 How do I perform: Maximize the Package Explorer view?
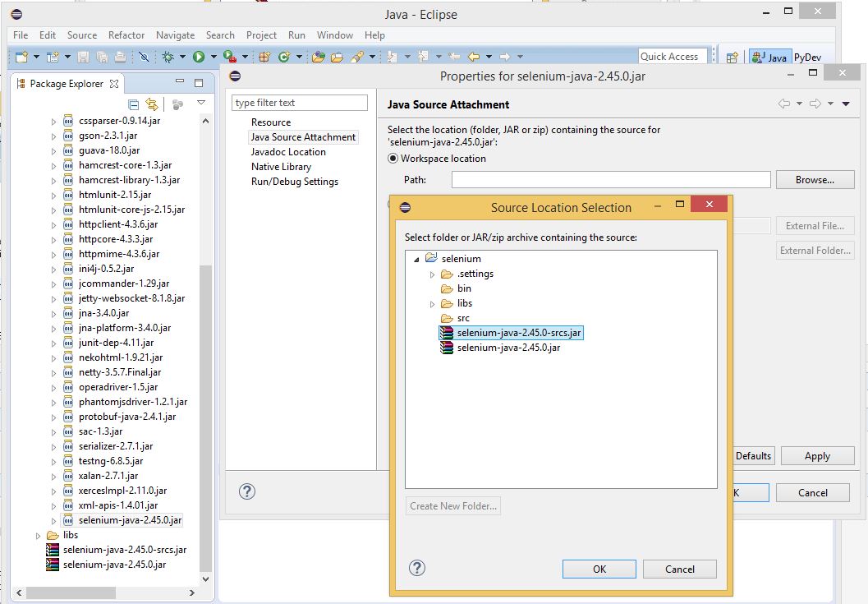[199, 82]
